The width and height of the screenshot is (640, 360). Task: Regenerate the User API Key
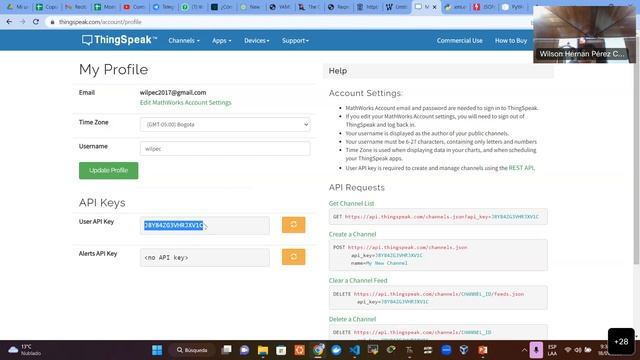pos(293,225)
